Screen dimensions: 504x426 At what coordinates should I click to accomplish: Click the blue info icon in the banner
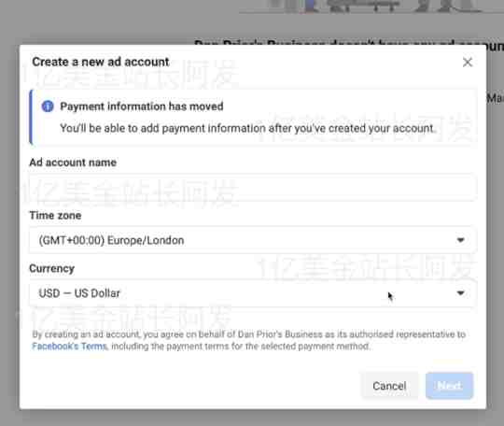[x=48, y=106]
